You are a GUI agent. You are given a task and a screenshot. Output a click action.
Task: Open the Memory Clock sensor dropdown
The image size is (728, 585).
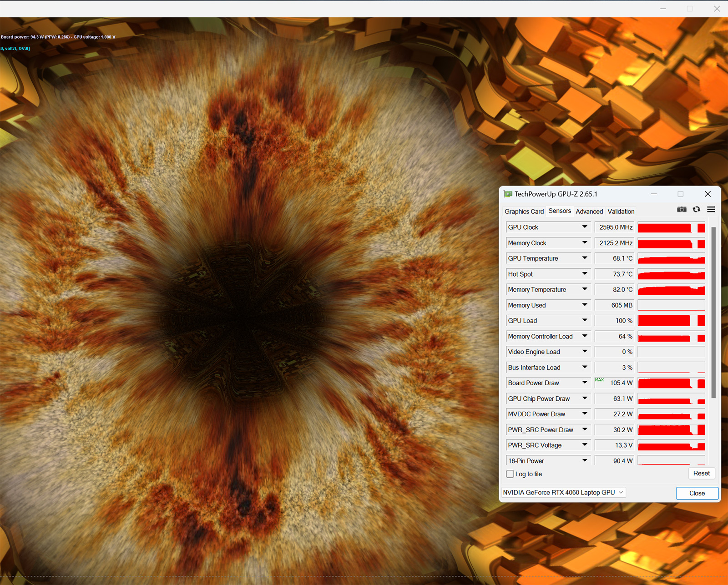tap(585, 242)
